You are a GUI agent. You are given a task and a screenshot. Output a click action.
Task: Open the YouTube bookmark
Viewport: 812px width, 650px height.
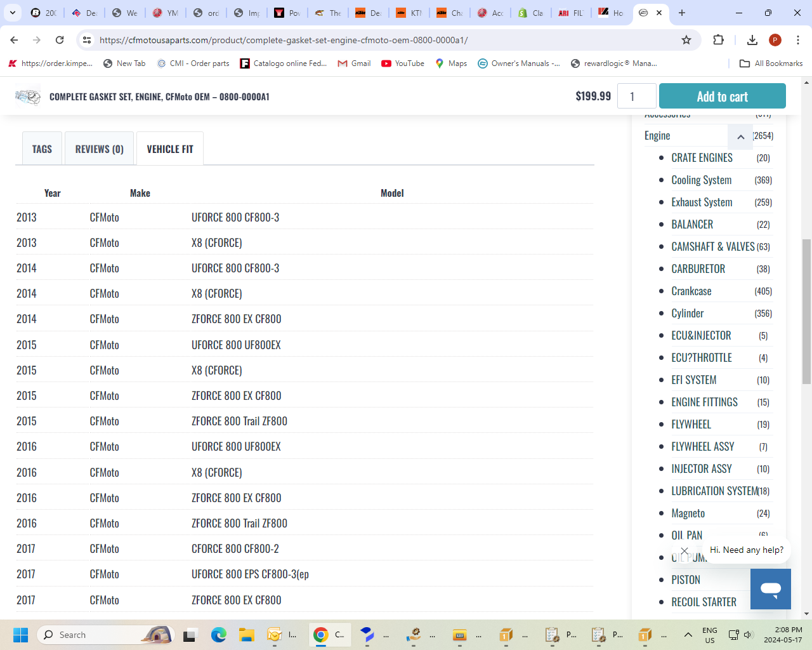pyautogui.click(x=403, y=63)
